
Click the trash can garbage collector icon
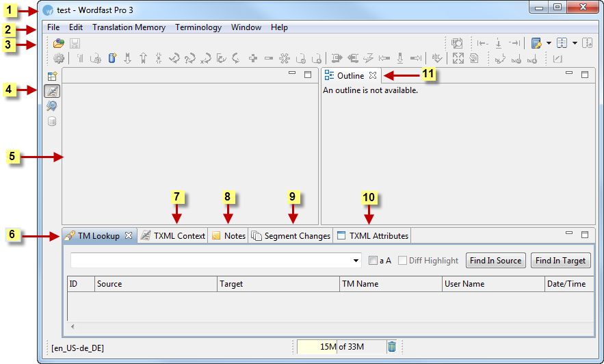click(392, 347)
